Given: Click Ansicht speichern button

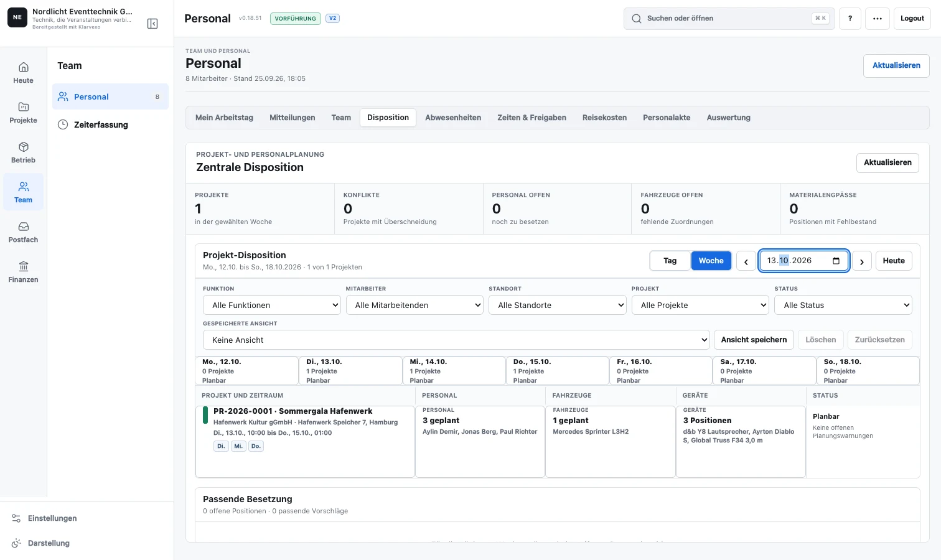Looking at the screenshot, I should [754, 340].
